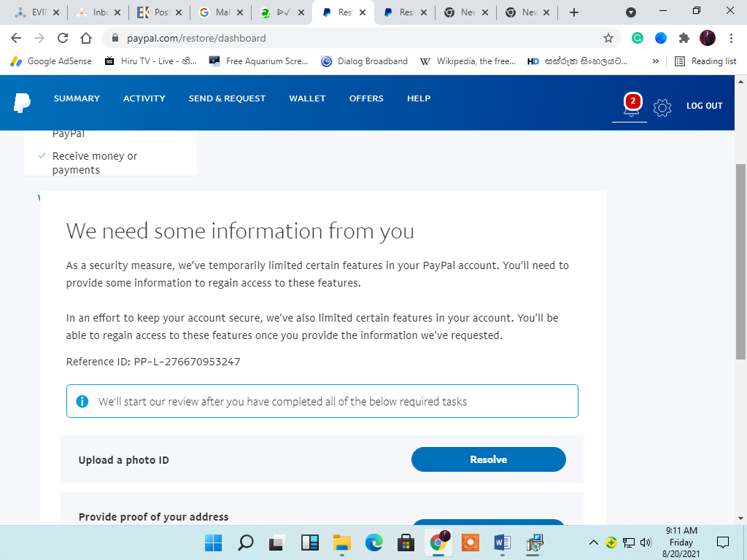This screenshot has height=560, width=747.
Task: Open the Chrome profile avatar
Action: point(707,38)
